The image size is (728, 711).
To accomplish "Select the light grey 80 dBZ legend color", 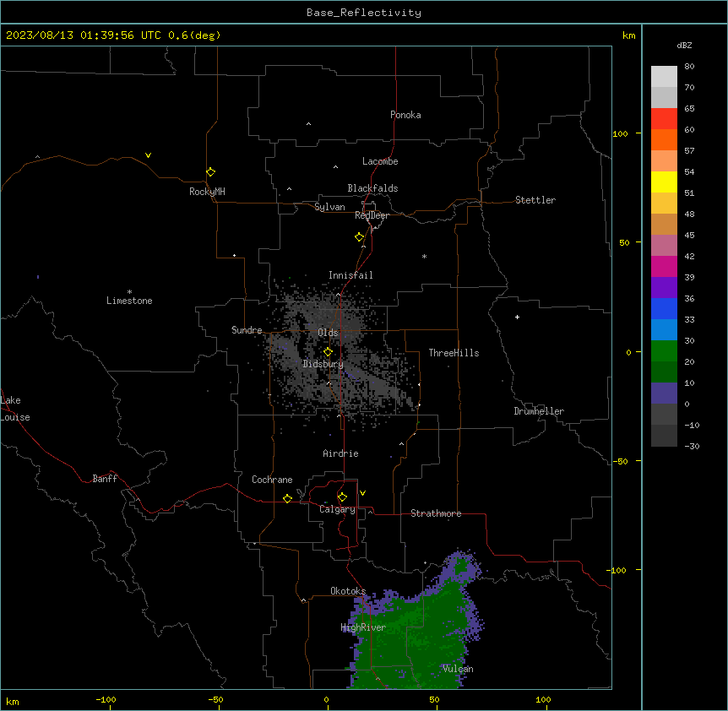I will (664, 76).
